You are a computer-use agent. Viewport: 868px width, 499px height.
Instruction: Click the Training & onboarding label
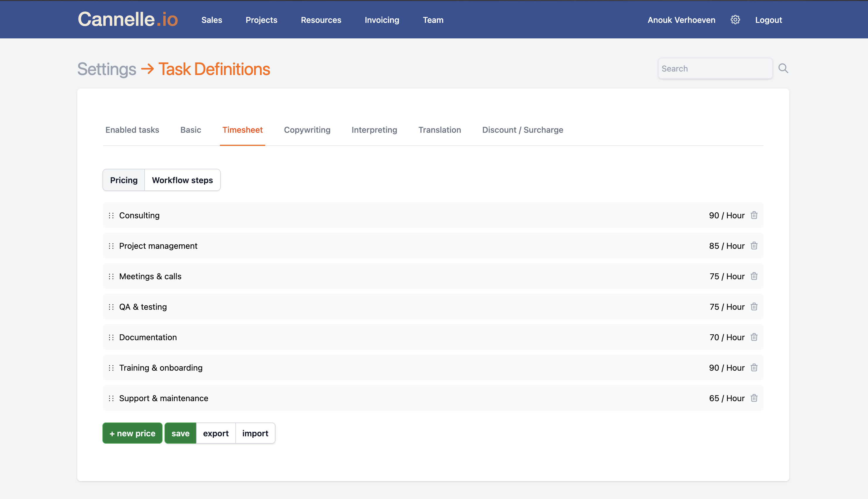tap(161, 368)
